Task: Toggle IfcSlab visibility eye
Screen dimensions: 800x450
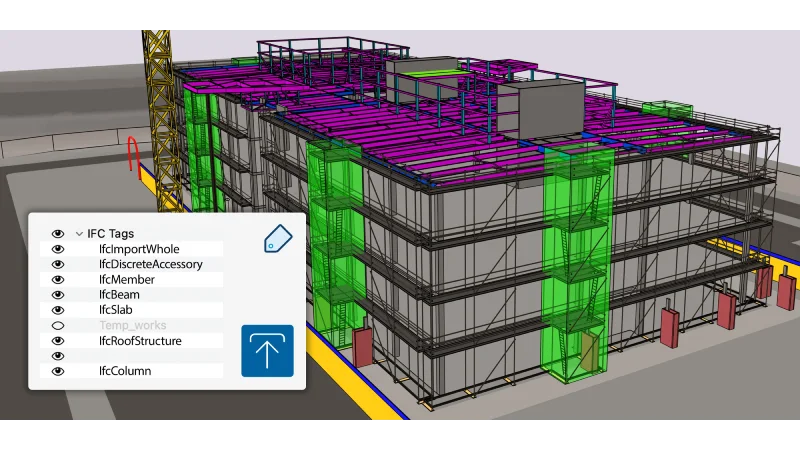Action: 58,310
